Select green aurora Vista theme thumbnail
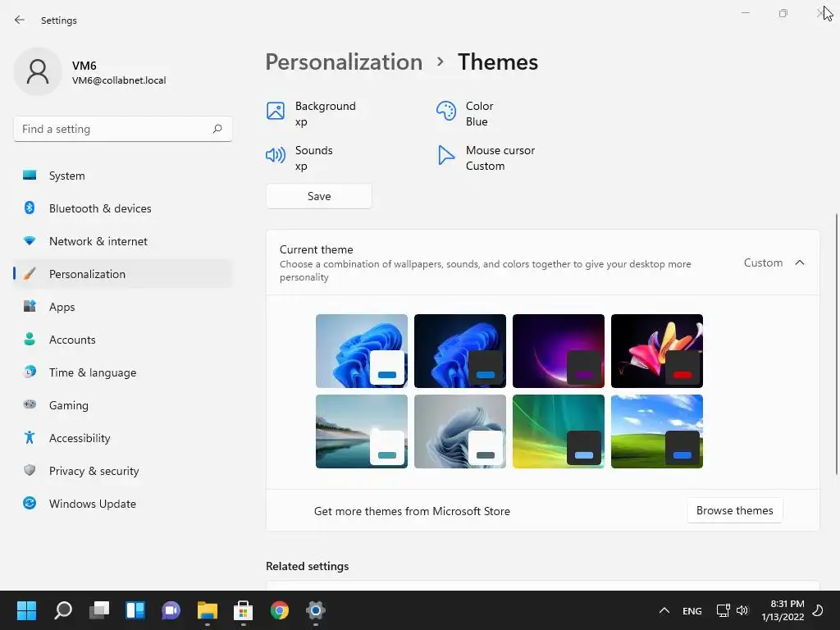840x630 pixels. [x=558, y=431]
